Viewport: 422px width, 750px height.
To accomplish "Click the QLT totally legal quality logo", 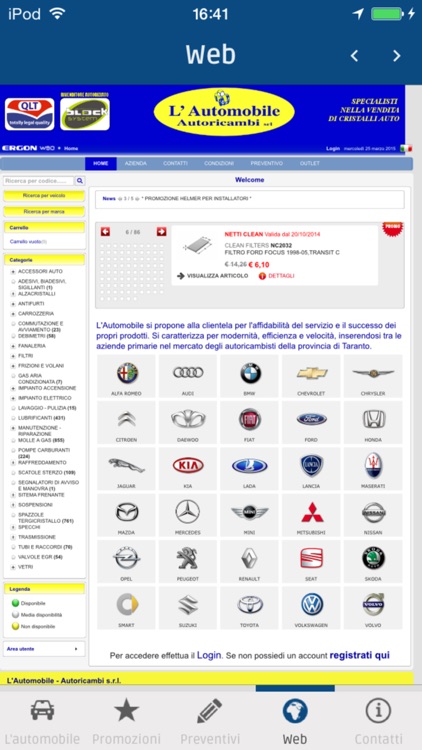I will click(30, 114).
